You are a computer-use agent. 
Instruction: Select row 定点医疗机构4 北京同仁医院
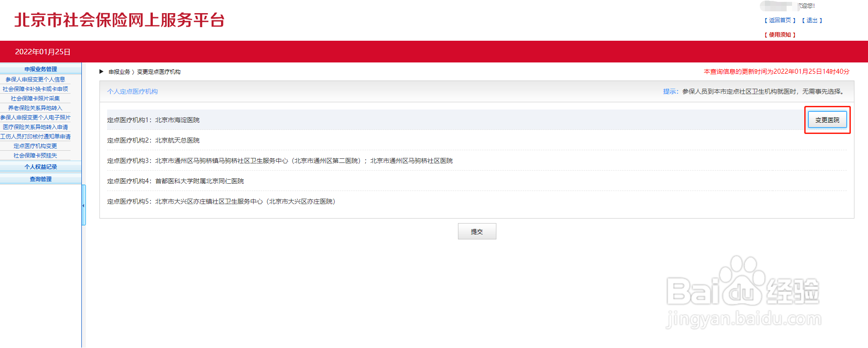477,181
